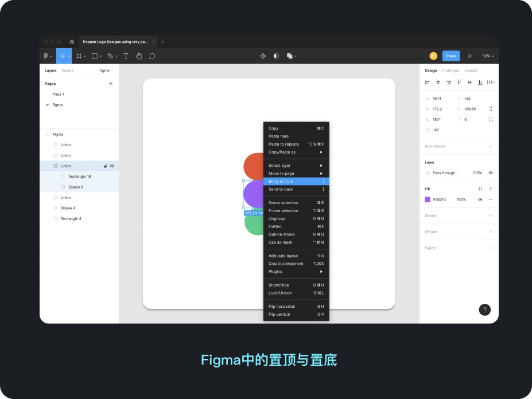Switch to the Prototype tab
This screenshot has height=399, width=532.
[451, 71]
